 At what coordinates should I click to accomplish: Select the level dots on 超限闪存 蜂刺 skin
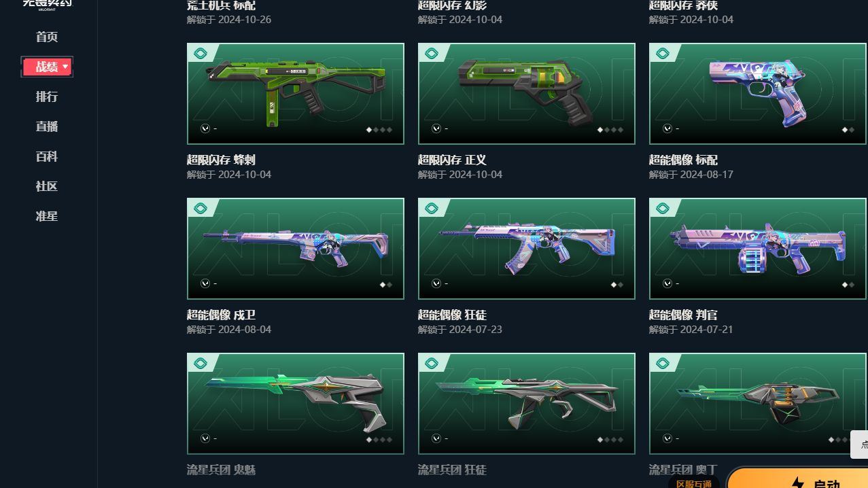coord(380,129)
